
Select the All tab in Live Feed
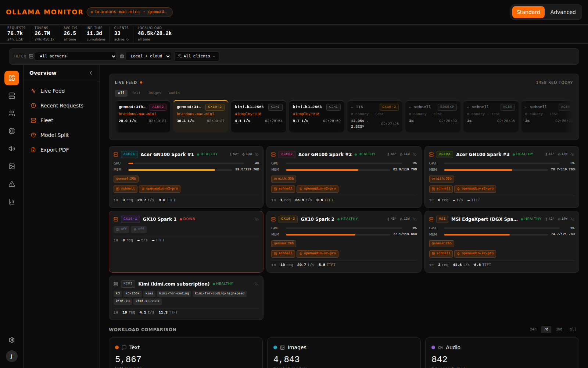tap(121, 93)
